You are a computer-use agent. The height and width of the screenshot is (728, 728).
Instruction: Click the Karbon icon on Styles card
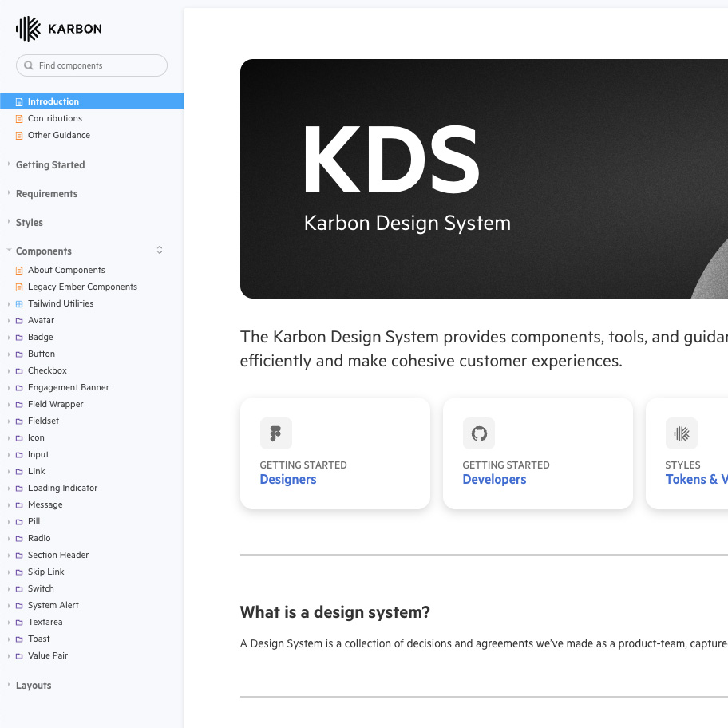[x=681, y=433]
